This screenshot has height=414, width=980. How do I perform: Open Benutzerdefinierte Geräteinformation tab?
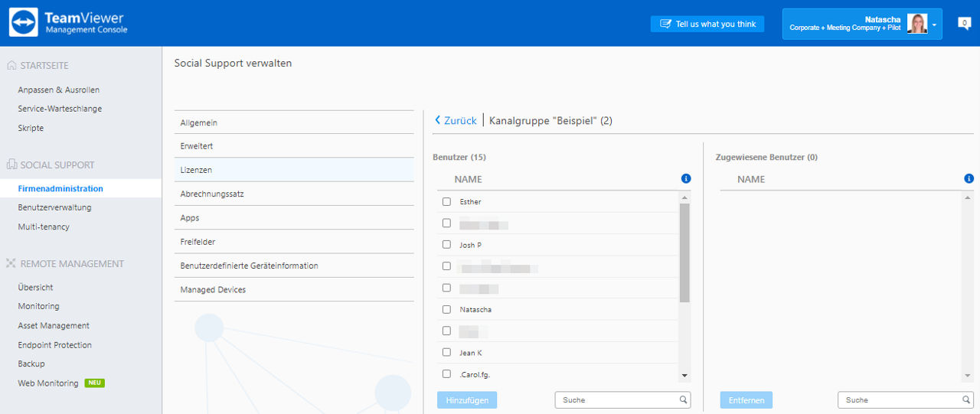pyautogui.click(x=294, y=266)
